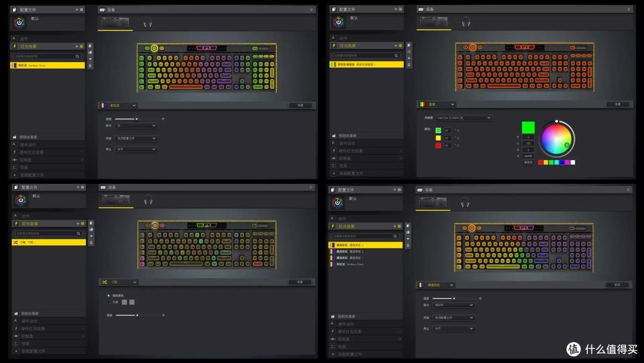The image size is (644, 363).
Task: Click the reset button in spiral rainbow window
Action: click(617, 285)
